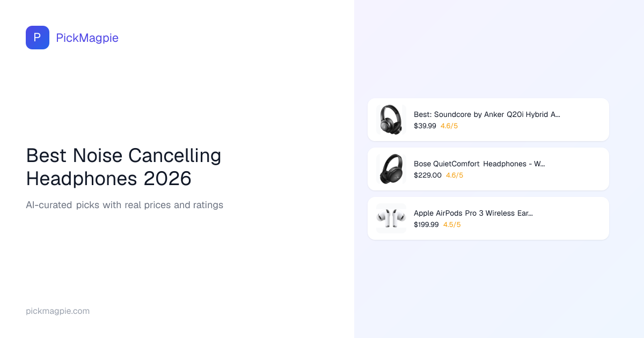Visit the pickmagpie.com footer link
The width and height of the screenshot is (644, 338).
click(57, 311)
